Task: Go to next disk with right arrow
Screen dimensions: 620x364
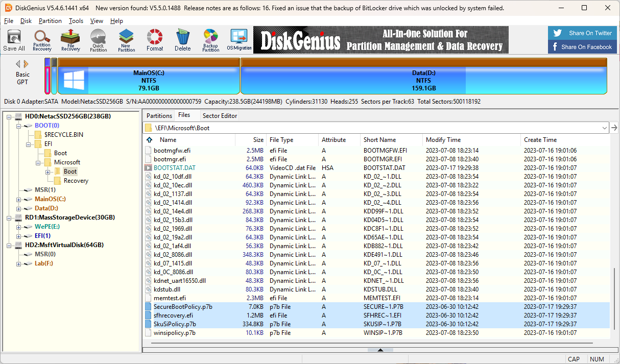Action: coord(26,64)
